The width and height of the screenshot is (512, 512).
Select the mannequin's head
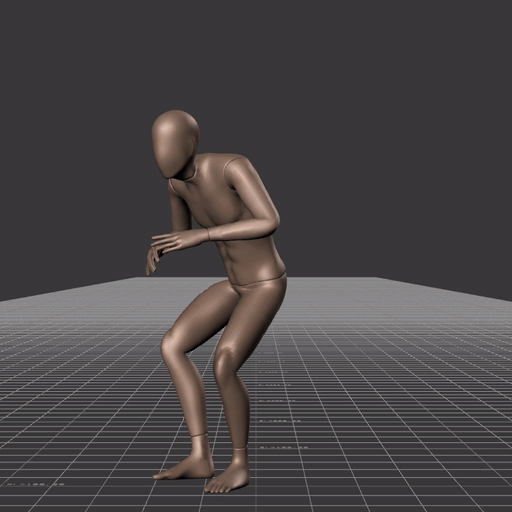pyautogui.click(x=176, y=144)
